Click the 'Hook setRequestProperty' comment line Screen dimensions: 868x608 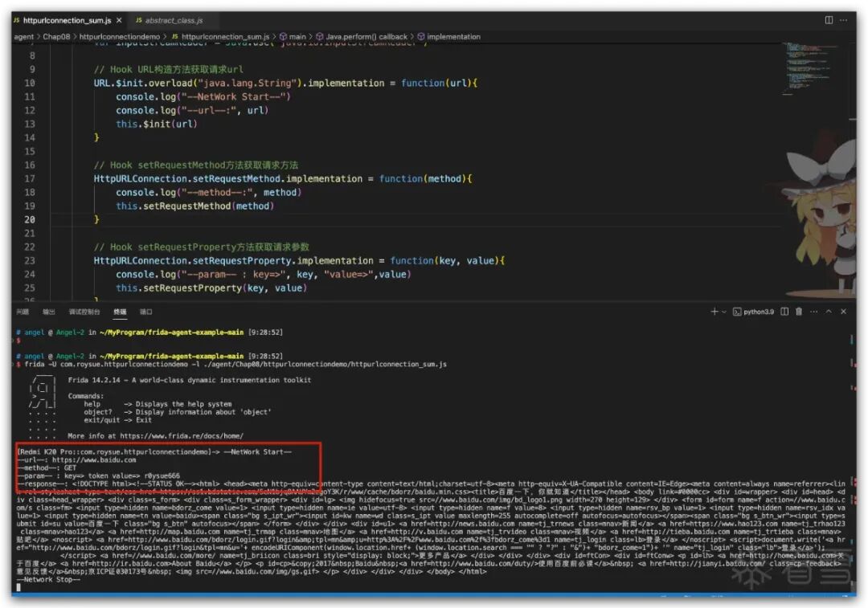(x=202, y=247)
